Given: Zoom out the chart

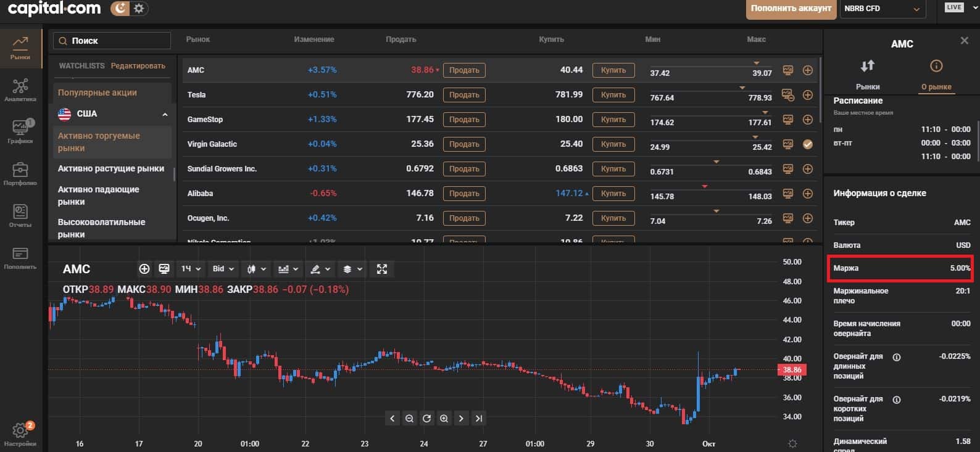Looking at the screenshot, I should (x=409, y=418).
